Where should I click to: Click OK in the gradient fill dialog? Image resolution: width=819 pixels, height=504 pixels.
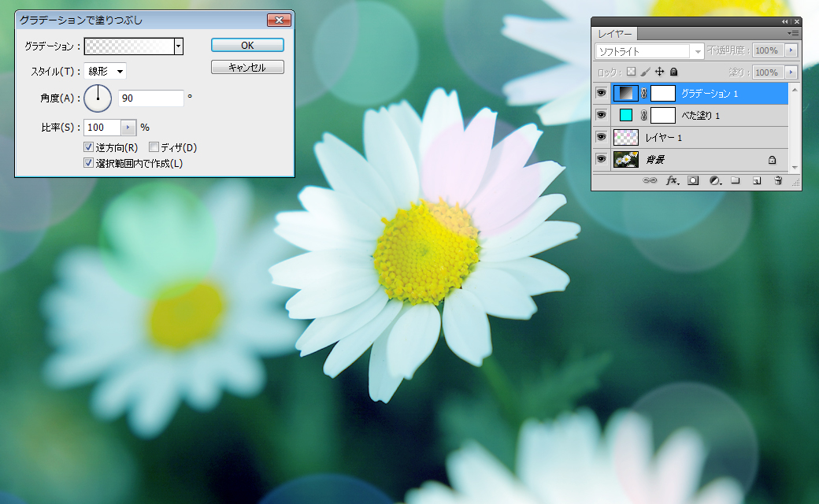247,46
